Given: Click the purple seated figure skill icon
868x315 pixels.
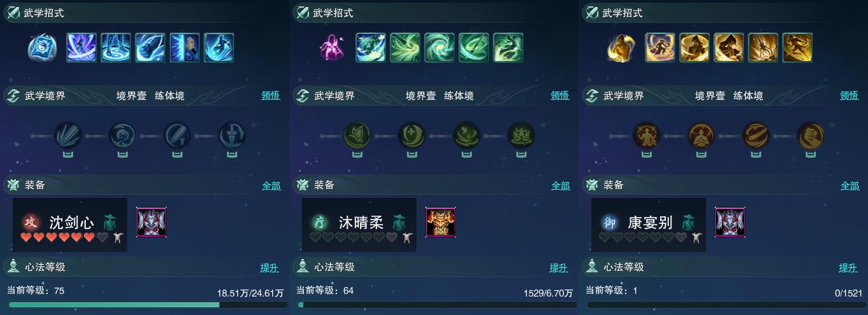Looking at the screenshot, I should point(331,48).
